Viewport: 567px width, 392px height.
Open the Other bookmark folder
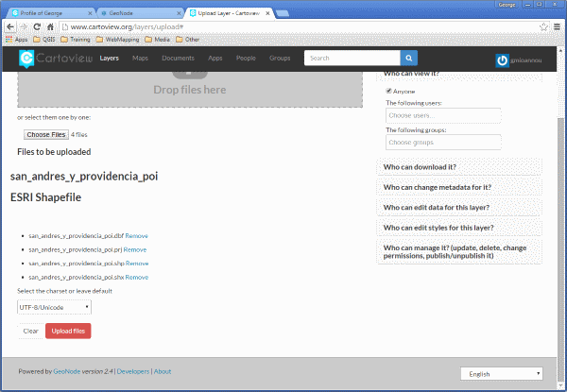[188, 40]
